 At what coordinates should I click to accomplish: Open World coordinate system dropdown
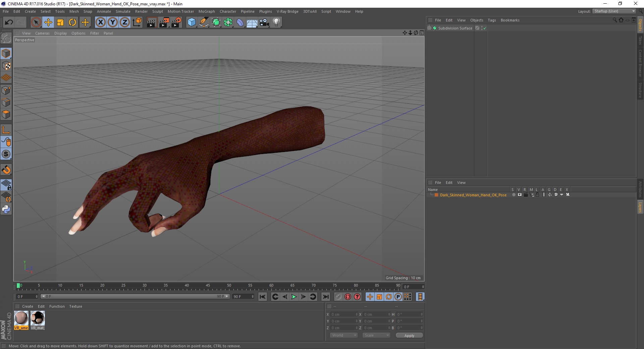tap(344, 335)
